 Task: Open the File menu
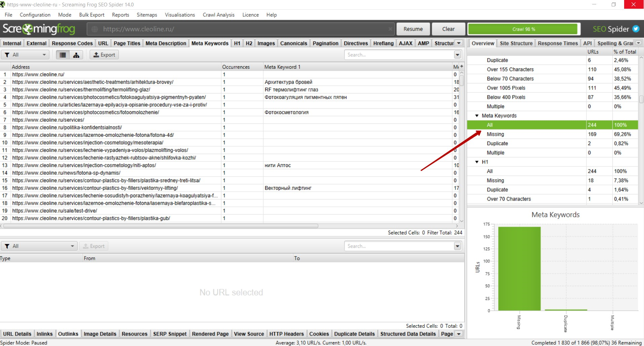coord(8,15)
